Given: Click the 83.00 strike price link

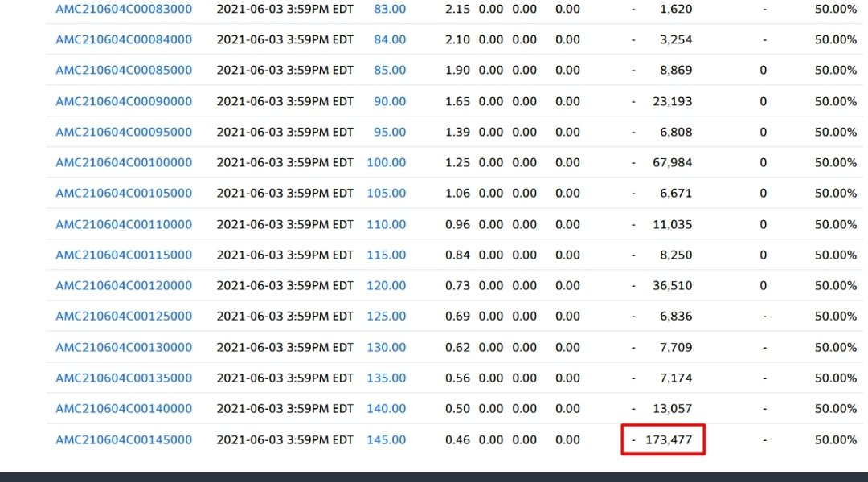Looking at the screenshot, I should click(390, 10).
